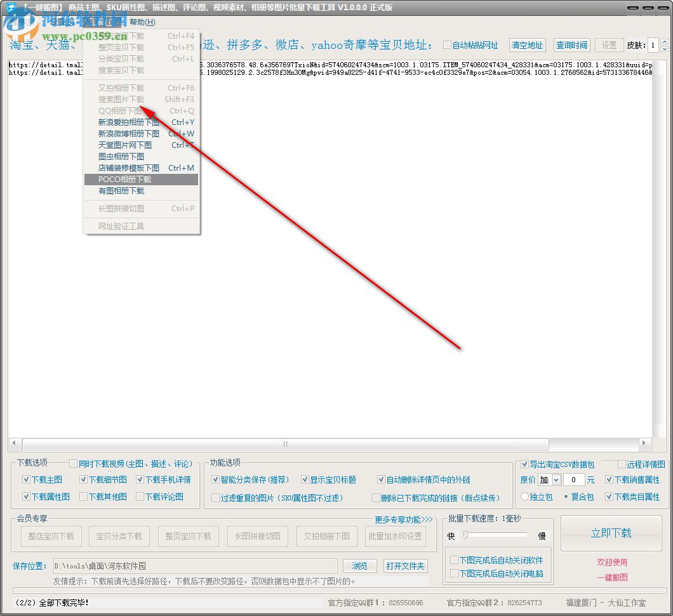Click the horizontal scrollbar right arrow
Image resolution: width=673 pixels, height=616 pixels.
(x=644, y=444)
